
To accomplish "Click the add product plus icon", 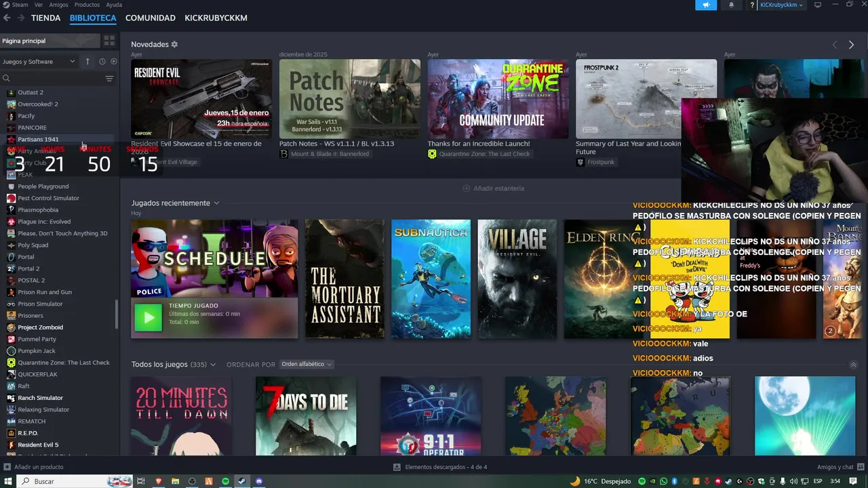I will coord(7,467).
